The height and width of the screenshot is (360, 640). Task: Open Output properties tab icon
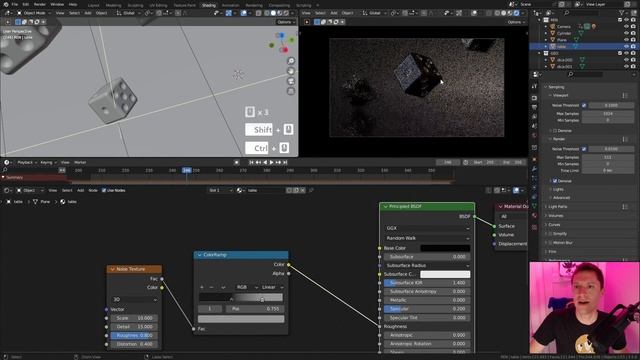click(534, 107)
